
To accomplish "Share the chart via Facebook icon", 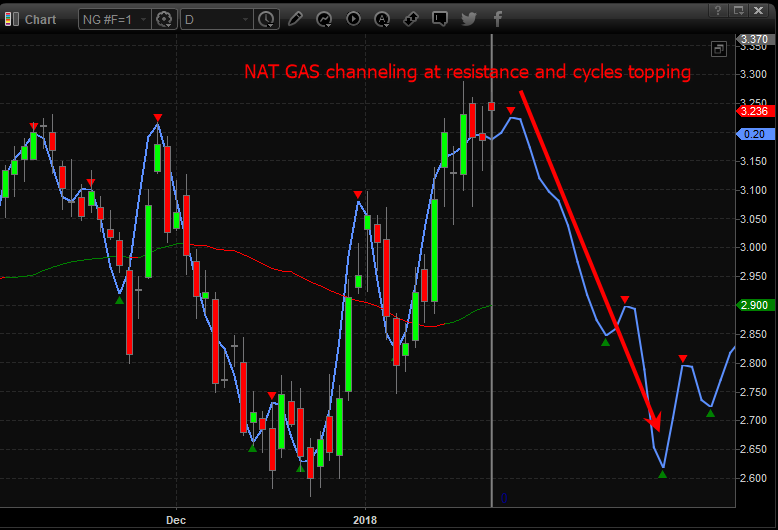I will click(x=498, y=19).
